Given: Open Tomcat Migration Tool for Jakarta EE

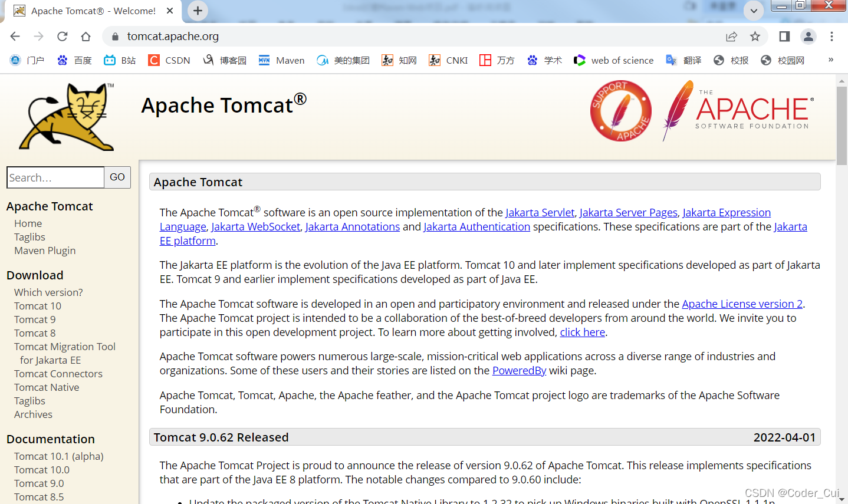Looking at the screenshot, I should 65,353.
